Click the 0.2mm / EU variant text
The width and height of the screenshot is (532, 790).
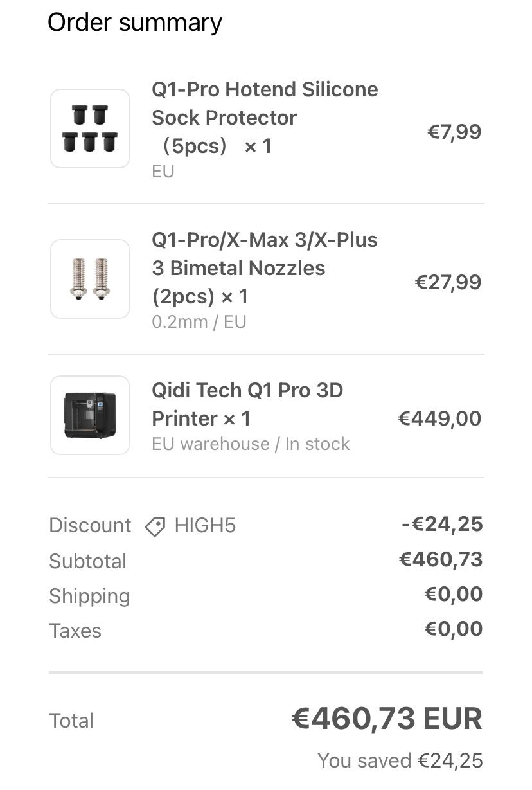coord(199,321)
